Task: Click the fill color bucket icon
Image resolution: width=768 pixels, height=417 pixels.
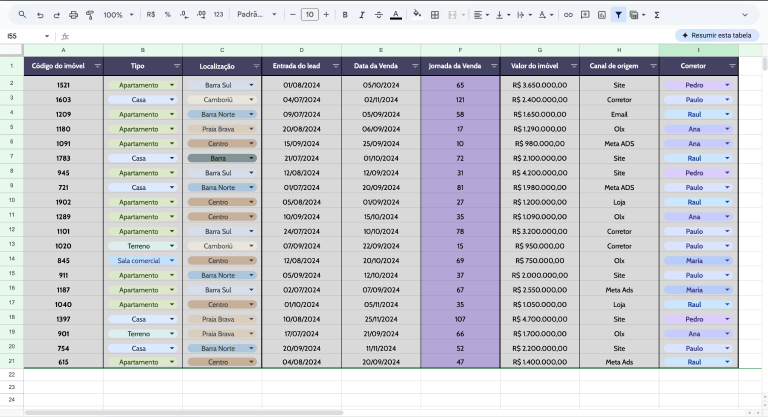Action: (417, 15)
